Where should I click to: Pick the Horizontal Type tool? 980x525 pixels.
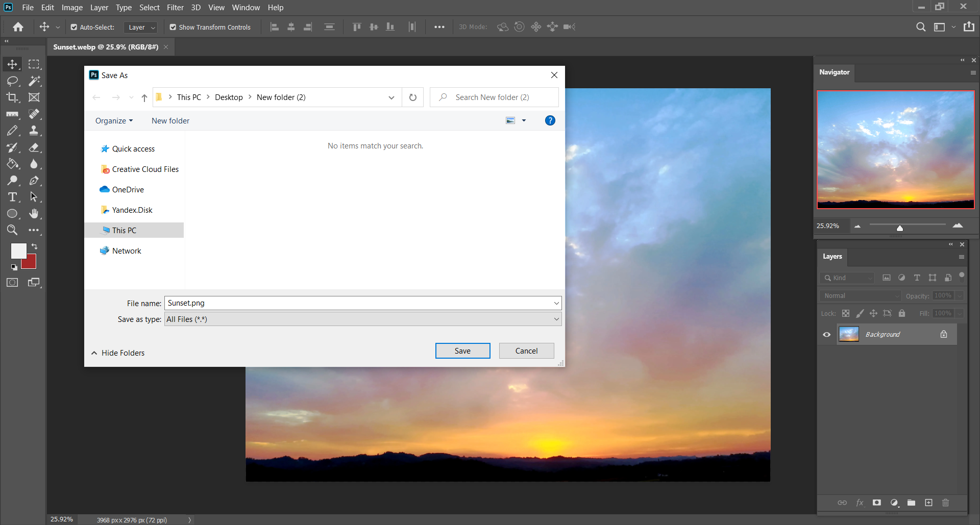(12, 197)
